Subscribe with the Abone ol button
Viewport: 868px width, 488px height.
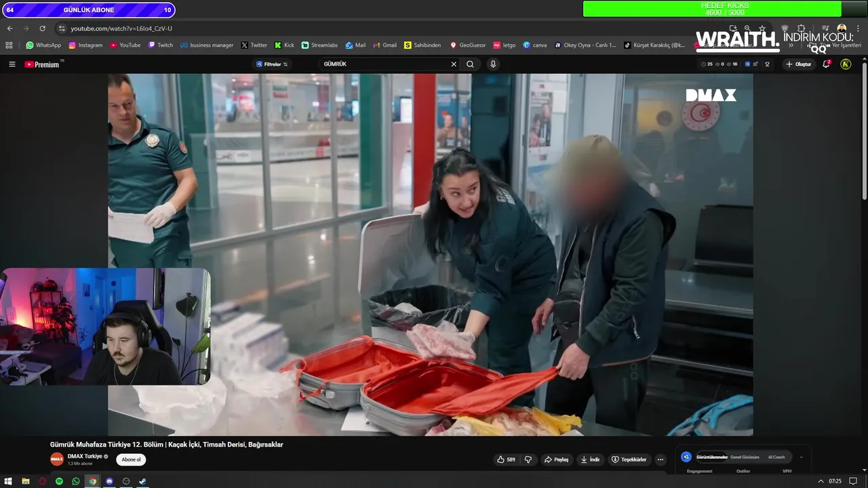tap(131, 460)
